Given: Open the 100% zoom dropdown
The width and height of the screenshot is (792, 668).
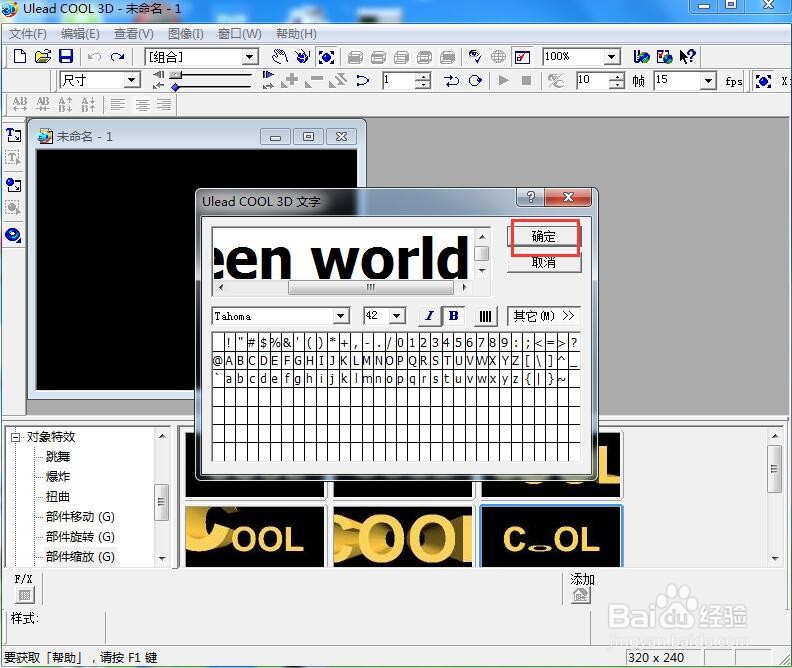Looking at the screenshot, I should [612, 57].
